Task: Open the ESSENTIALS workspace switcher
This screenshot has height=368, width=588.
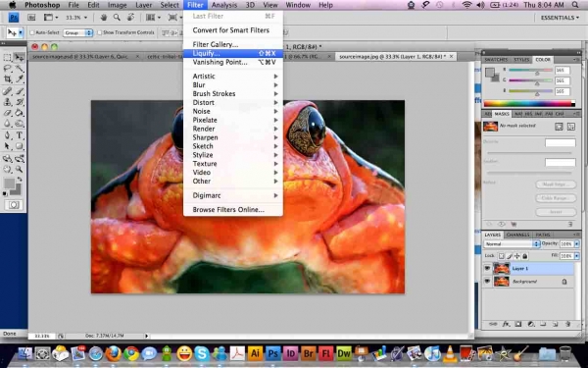Action: 560,18
